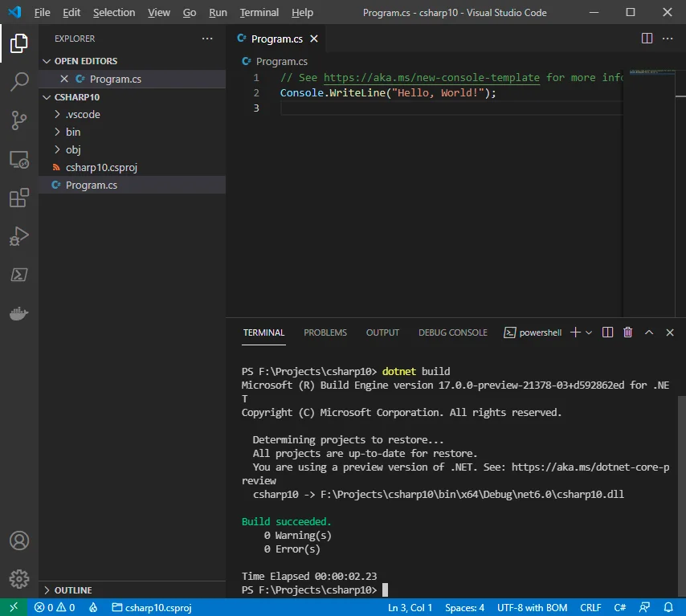Split the terminal pane
This screenshot has height=616, width=686.
tap(607, 332)
